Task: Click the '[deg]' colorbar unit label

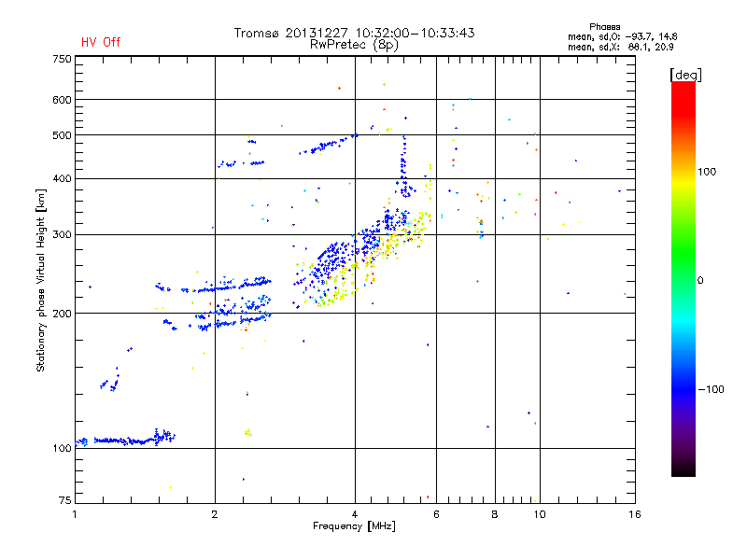Action: pos(685,75)
